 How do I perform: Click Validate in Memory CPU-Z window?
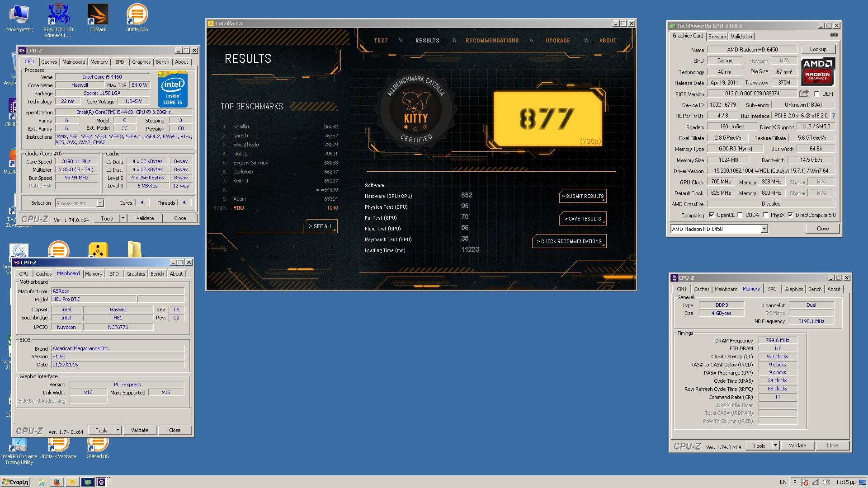click(x=797, y=446)
